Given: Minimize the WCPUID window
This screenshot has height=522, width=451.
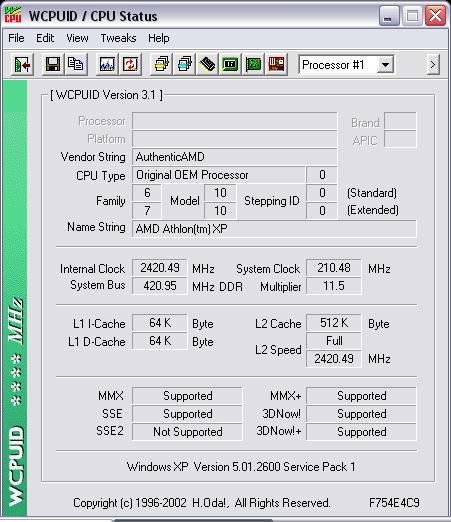Looking at the screenshot, I should pos(389,16).
